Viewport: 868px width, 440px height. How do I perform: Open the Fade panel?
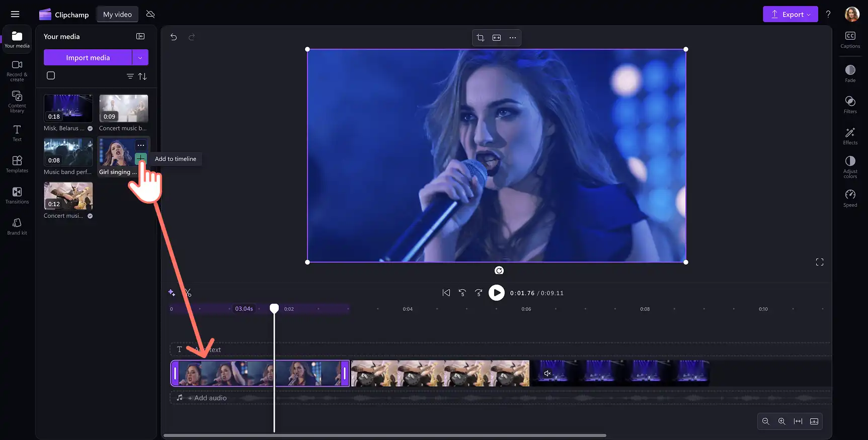(850, 73)
